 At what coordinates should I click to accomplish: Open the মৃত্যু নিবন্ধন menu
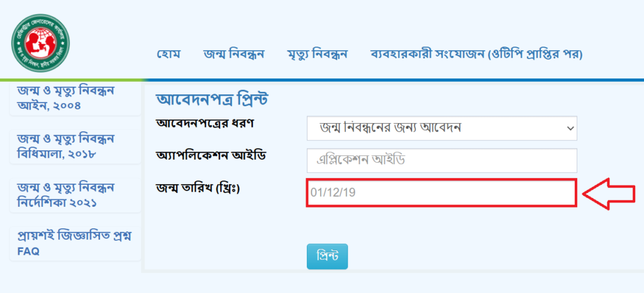pos(318,54)
